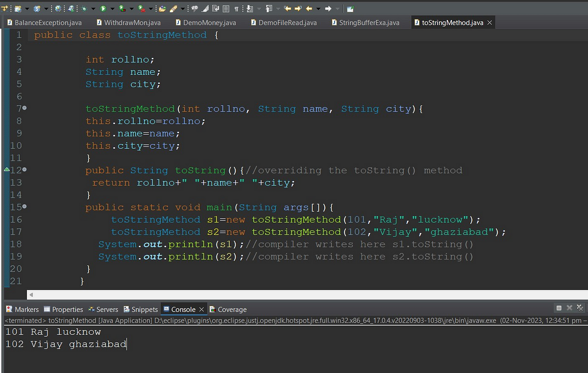Click the rightmost main toolbar icon

click(x=350, y=9)
